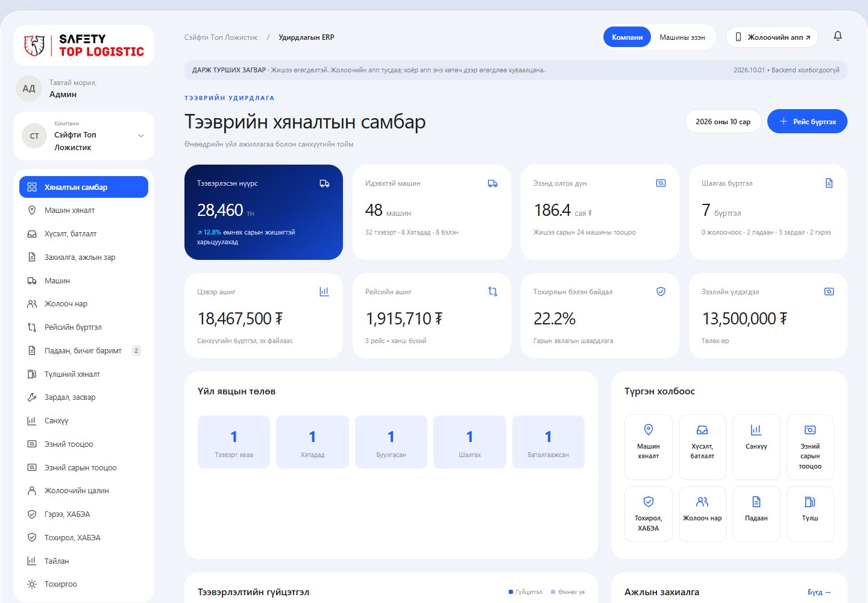
Task: Open Жолооч нар quick link tile
Action: [702, 514]
